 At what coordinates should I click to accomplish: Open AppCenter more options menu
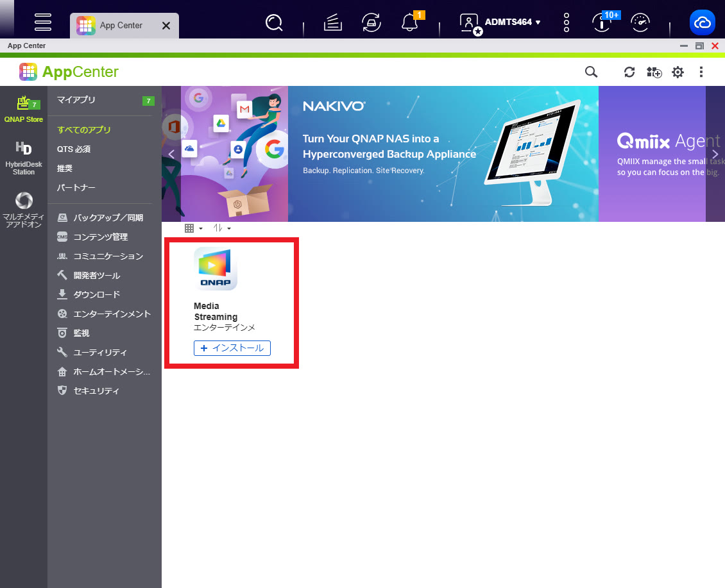tap(701, 72)
